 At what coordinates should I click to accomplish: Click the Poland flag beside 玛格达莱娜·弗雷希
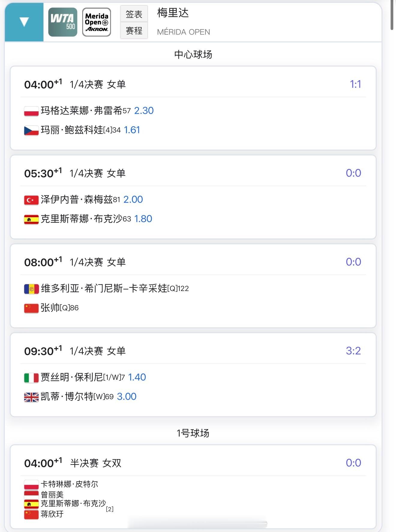point(31,111)
